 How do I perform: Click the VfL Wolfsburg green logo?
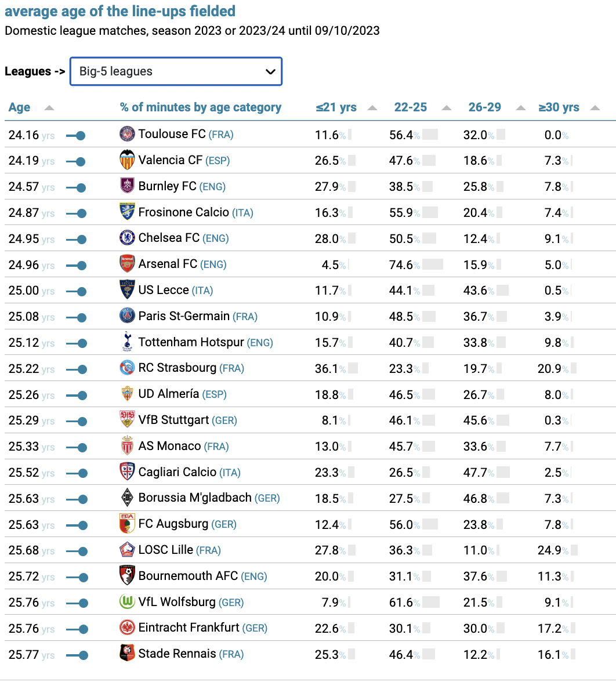coord(127,601)
